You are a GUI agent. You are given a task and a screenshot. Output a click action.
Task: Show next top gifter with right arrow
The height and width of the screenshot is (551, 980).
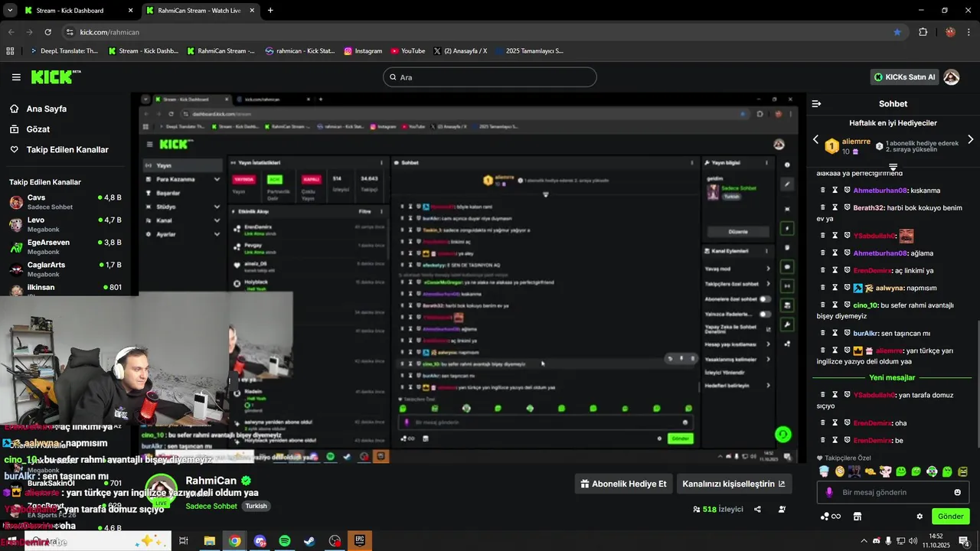(x=970, y=140)
